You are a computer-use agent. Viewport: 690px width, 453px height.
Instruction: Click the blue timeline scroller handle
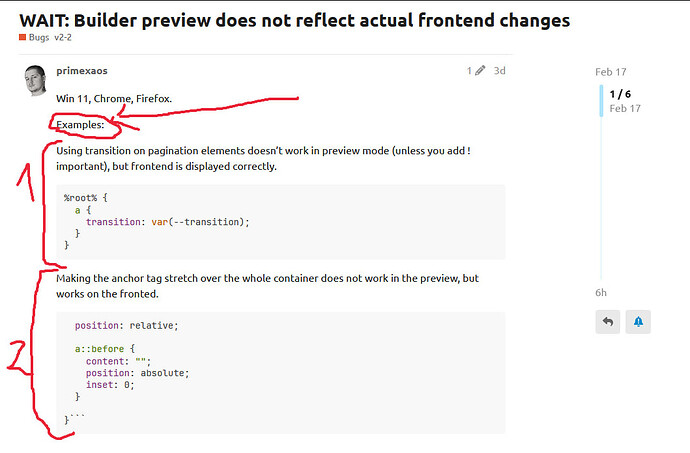click(601, 101)
